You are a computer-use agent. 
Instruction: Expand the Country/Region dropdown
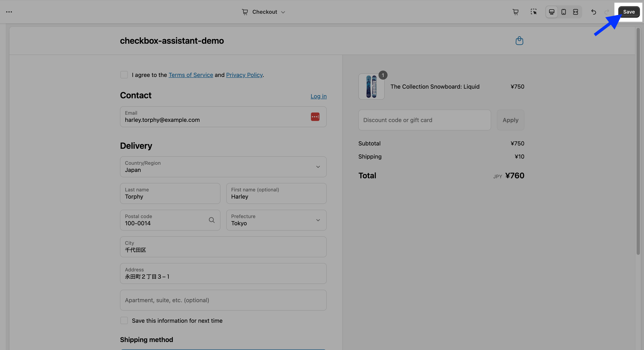223,167
